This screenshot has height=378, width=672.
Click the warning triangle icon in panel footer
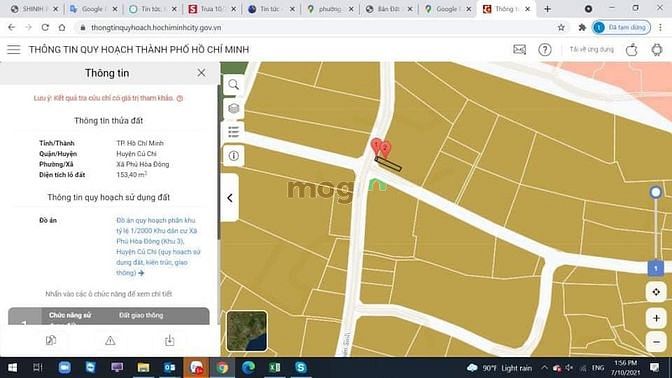pyautogui.click(x=110, y=341)
